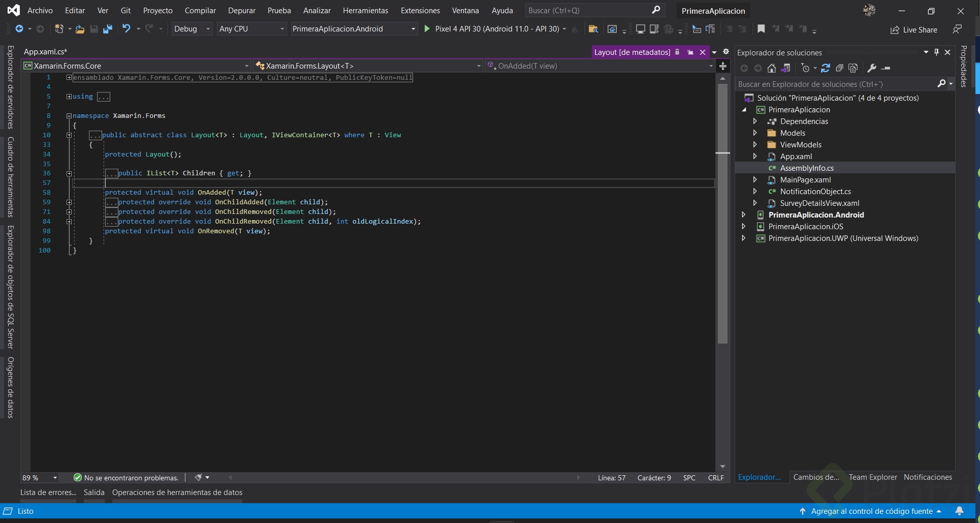
Task: Click the green Start debugging play arrow
Action: (x=427, y=29)
